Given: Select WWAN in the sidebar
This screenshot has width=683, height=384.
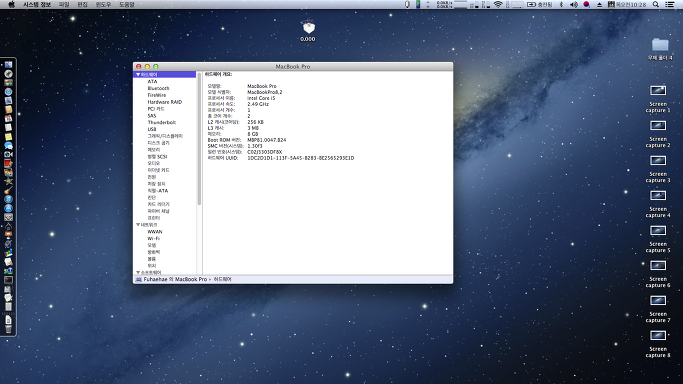Looking at the screenshot, I should pyautogui.click(x=155, y=232).
